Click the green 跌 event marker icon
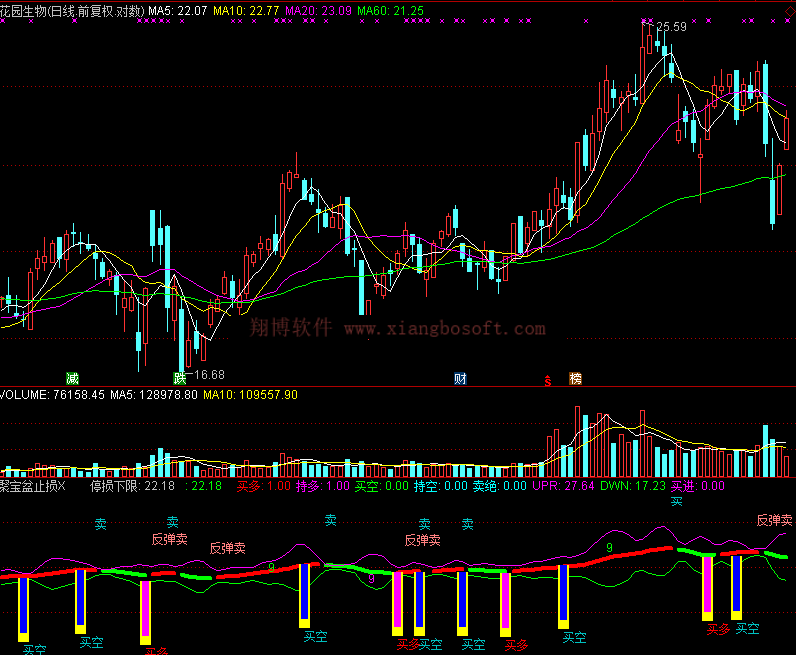 [180, 378]
